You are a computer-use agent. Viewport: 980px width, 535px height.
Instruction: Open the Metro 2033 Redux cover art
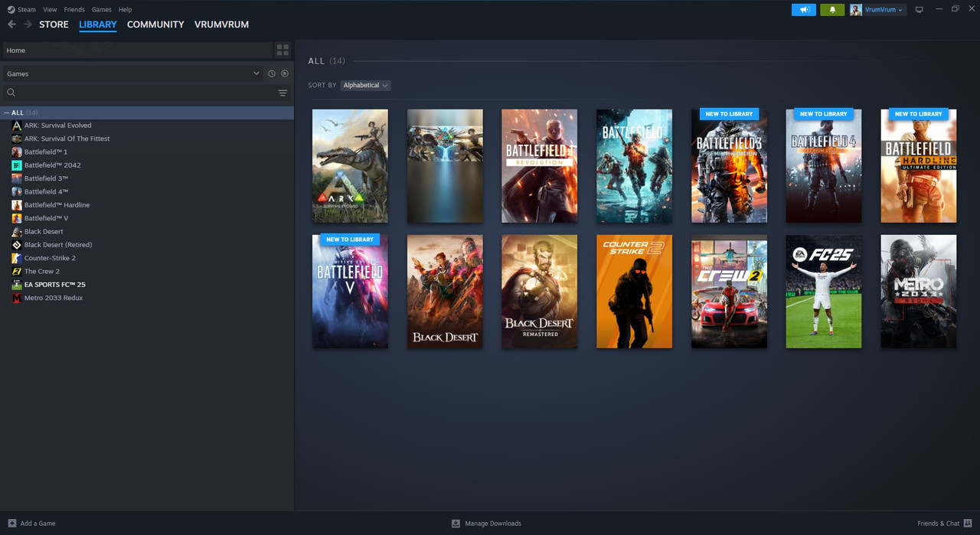[919, 292]
